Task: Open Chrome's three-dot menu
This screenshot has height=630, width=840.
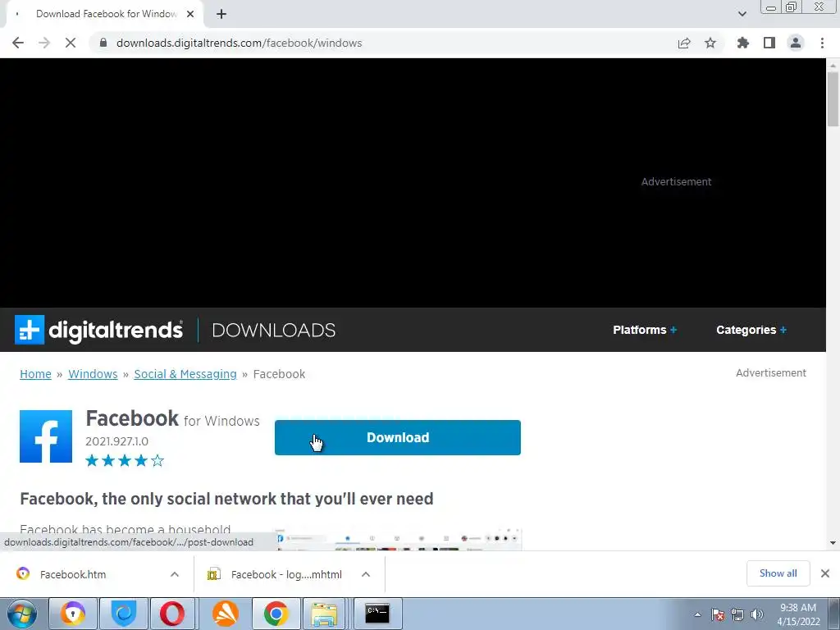Action: coord(822,43)
